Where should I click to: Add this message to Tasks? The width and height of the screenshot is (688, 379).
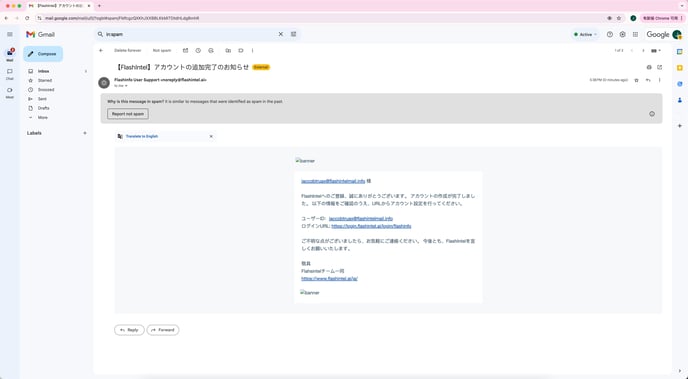tap(211, 50)
